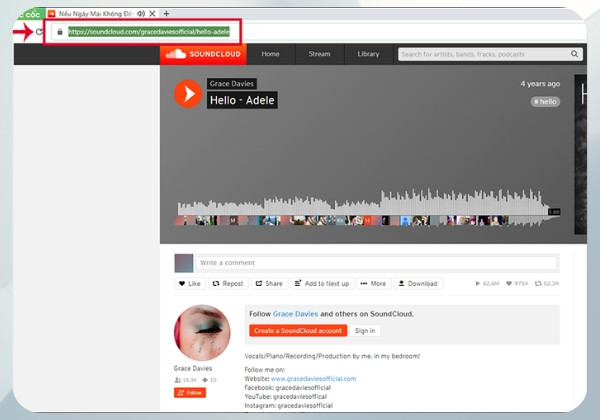Screen dimensions: 600x420
Task: Click the padlock site info icon
Action: click(60, 32)
